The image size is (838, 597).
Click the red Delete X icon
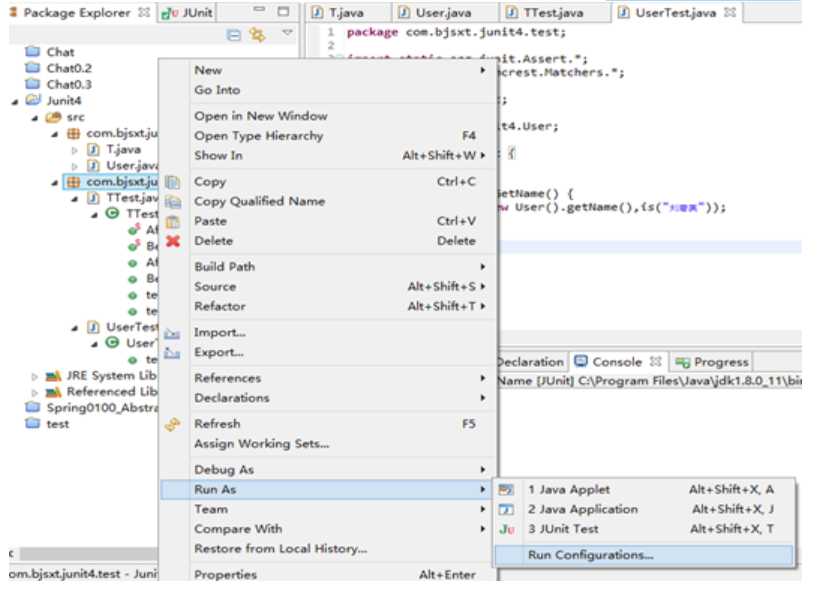coord(173,241)
